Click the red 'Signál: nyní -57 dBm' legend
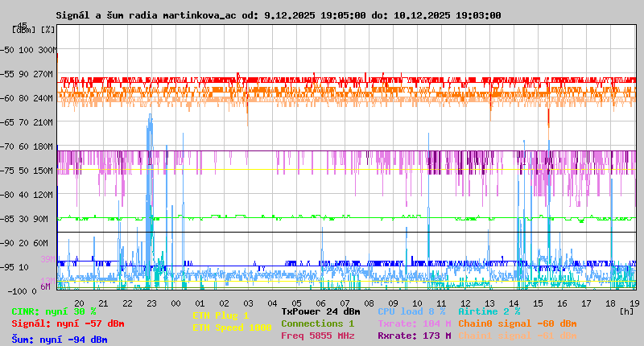 [68, 323]
